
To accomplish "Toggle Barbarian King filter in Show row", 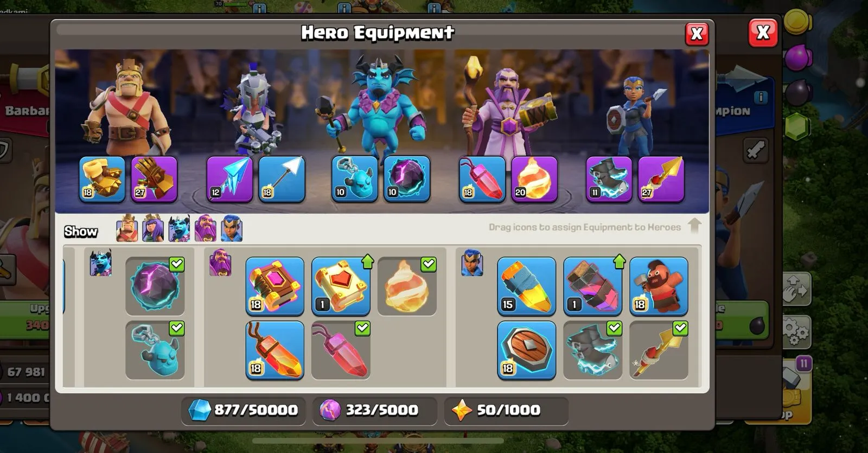I will 127,228.
